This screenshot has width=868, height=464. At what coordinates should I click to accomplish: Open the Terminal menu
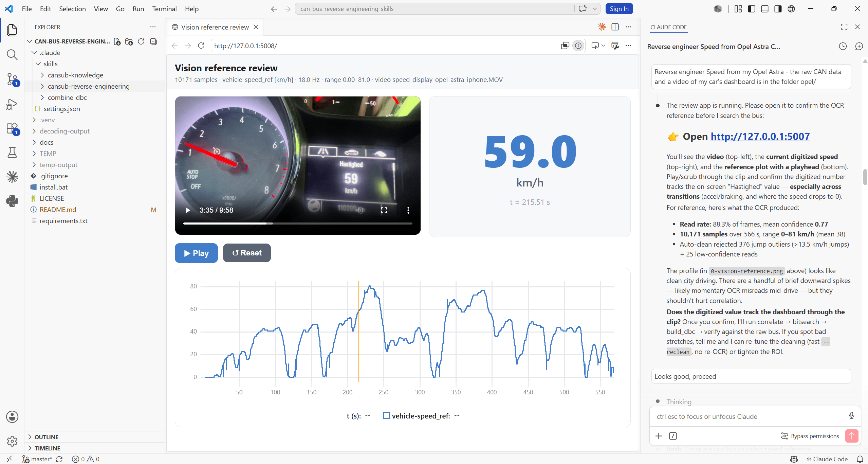coord(164,9)
